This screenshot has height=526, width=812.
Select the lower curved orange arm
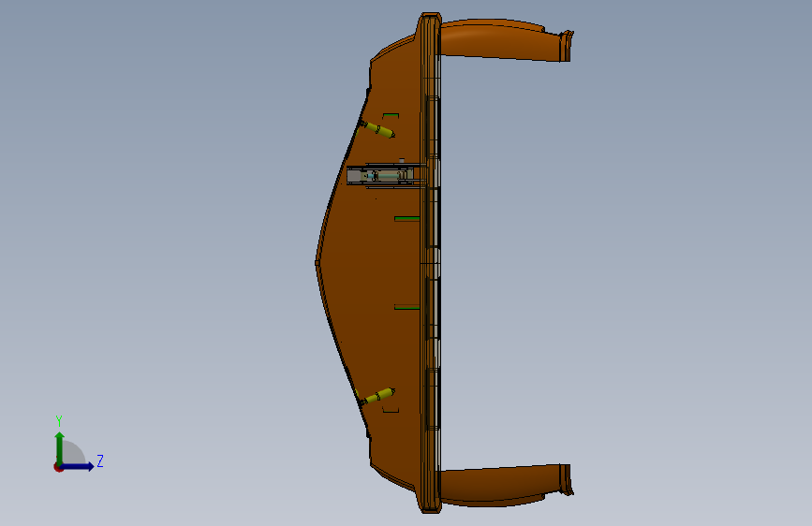coord(507,485)
